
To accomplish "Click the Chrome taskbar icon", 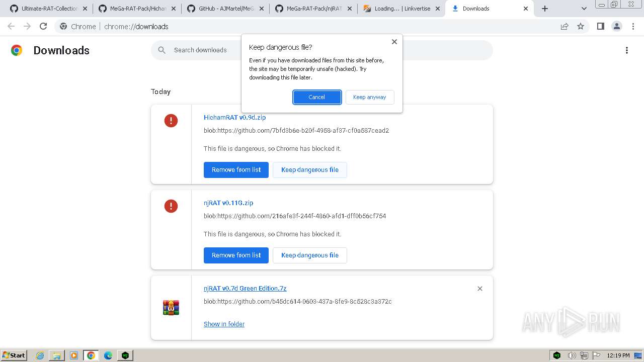I will point(91,355).
